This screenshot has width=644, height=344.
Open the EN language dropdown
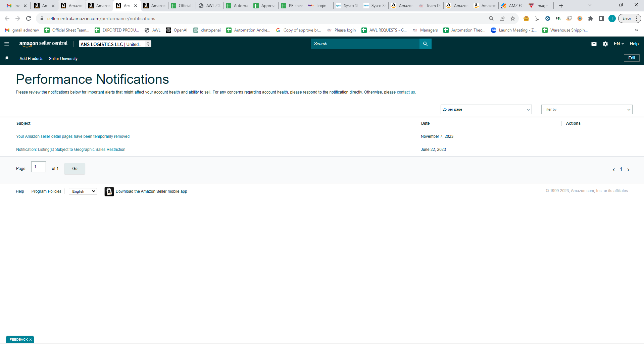pyautogui.click(x=619, y=44)
